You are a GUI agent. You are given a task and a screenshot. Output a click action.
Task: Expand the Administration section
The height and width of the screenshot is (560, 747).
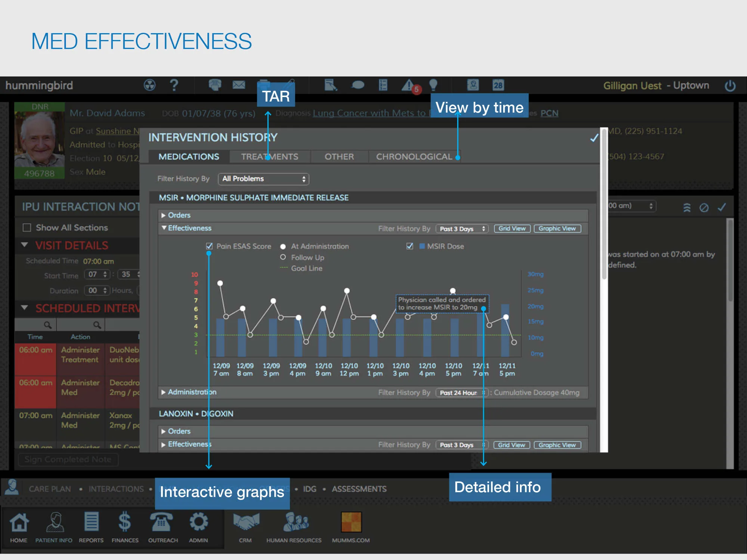163,392
